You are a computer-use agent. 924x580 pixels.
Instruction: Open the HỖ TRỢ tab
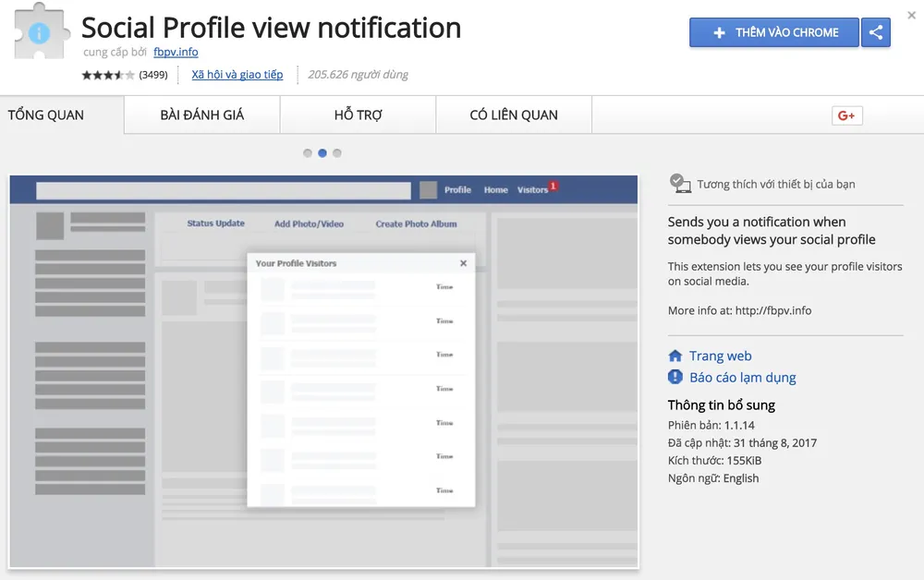click(x=359, y=115)
